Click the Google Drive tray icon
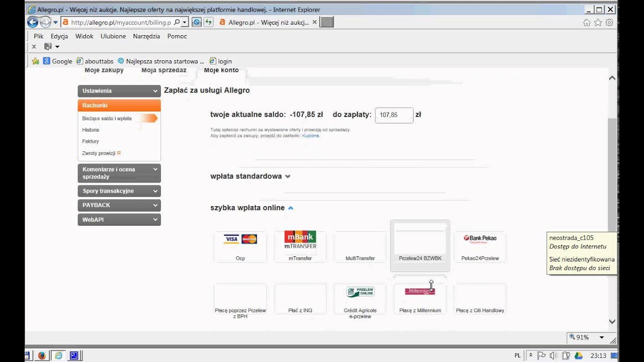This screenshot has height=362, width=644. click(579, 355)
